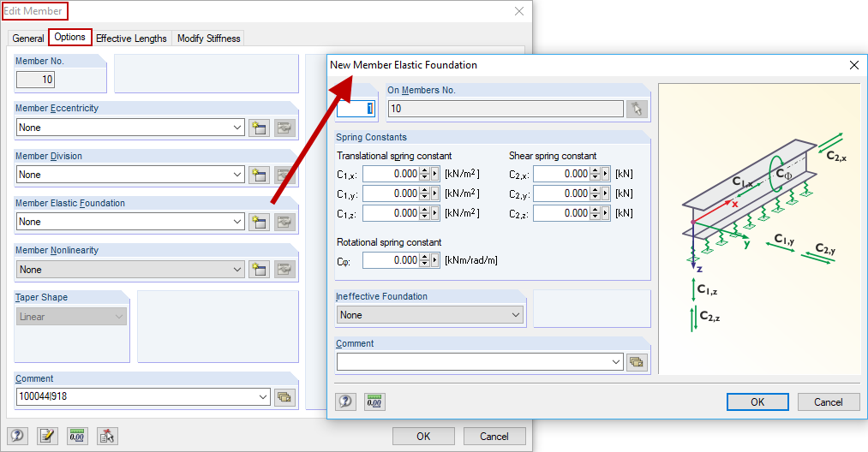Adjust C1,y spinner arrows
The width and height of the screenshot is (868, 452).
coord(425,193)
